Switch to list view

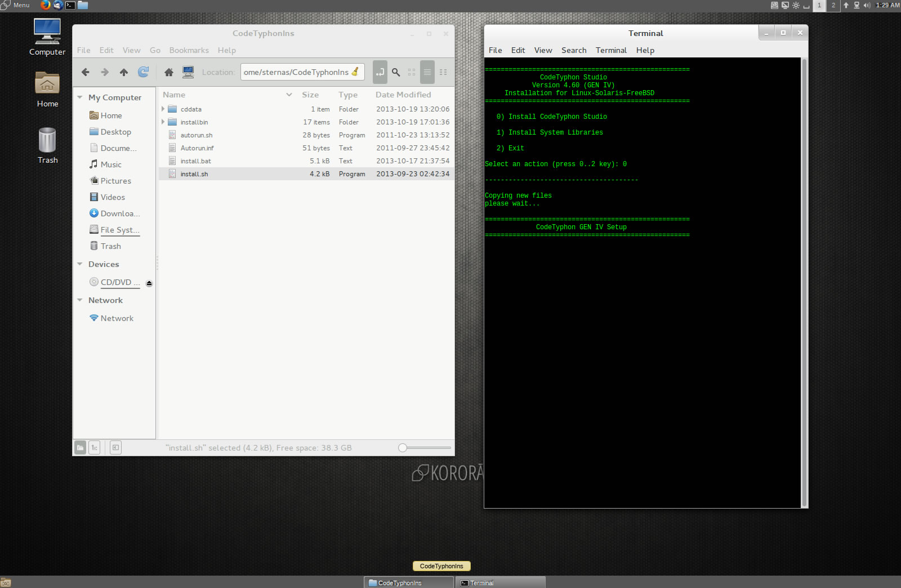tap(427, 72)
